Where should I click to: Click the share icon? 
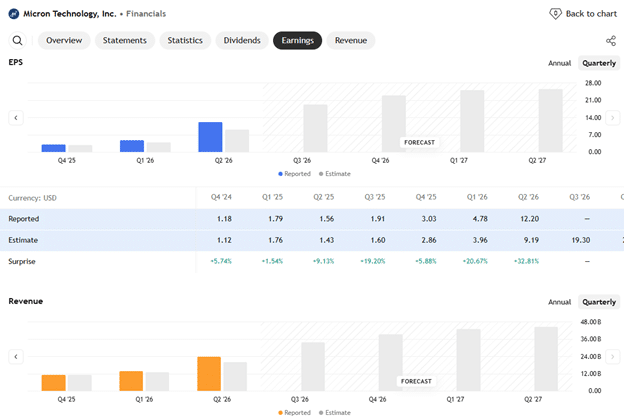point(611,41)
